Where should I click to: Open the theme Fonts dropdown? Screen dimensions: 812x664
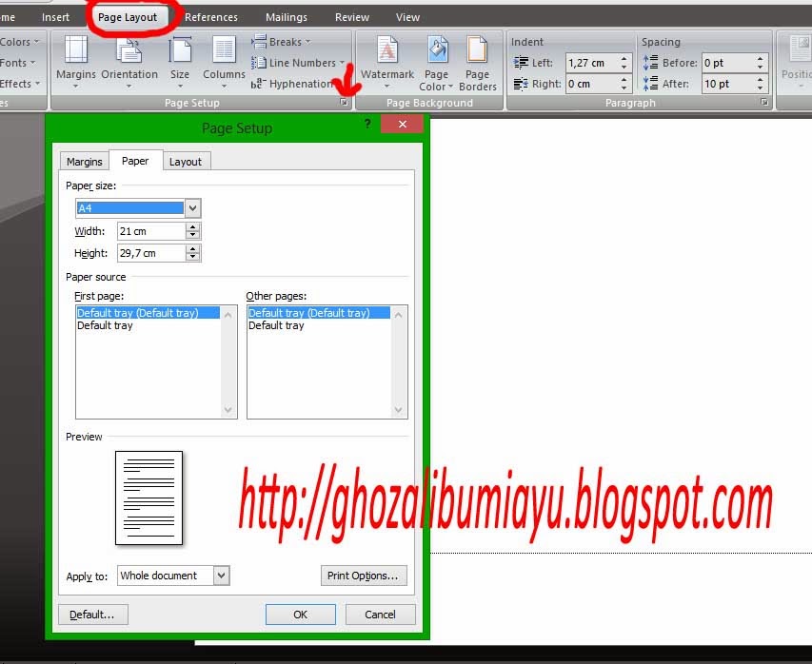click(17, 63)
